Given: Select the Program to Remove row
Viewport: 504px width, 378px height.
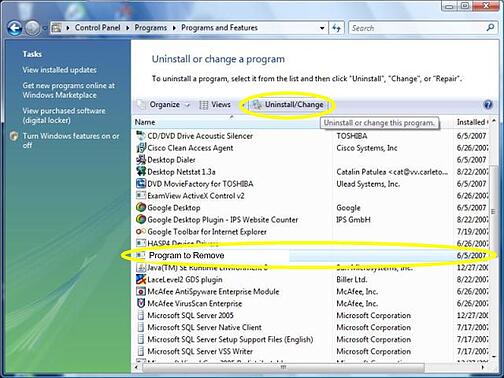Looking at the screenshot, I should point(311,255).
